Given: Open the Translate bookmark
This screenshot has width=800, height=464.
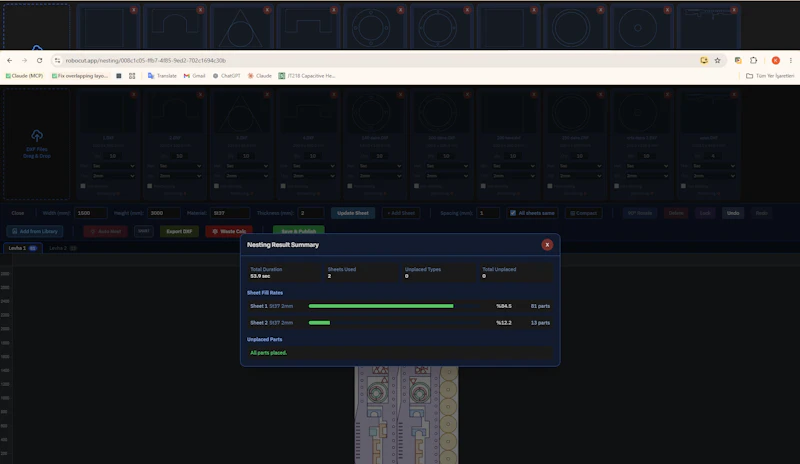Looking at the screenshot, I should click(x=162, y=76).
